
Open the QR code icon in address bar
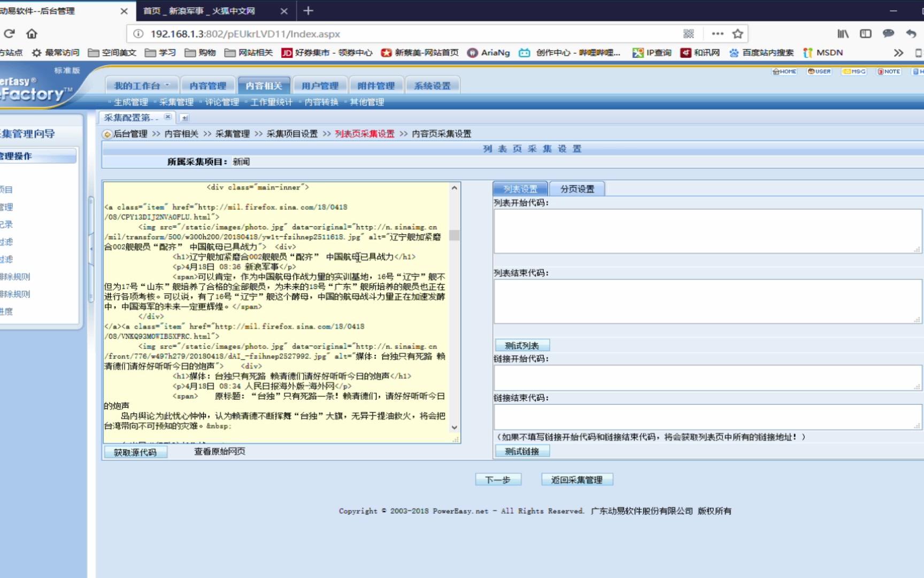(689, 34)
